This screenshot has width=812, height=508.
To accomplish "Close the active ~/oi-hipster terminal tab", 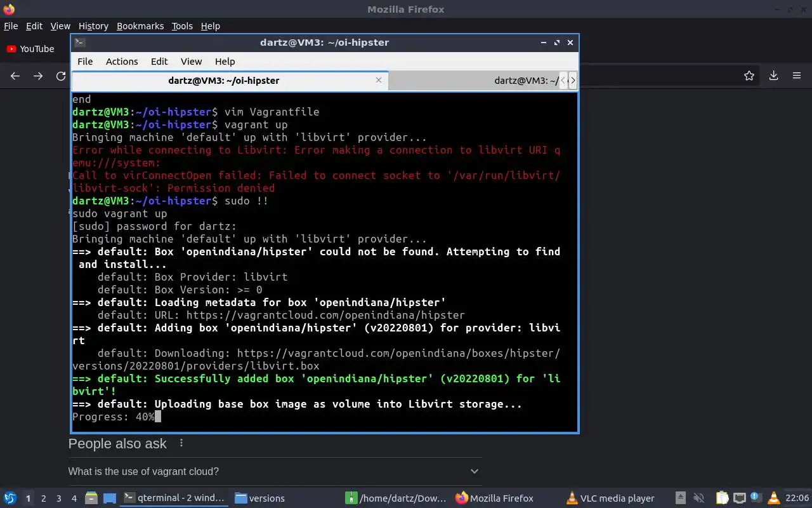I will click(379, 80).
